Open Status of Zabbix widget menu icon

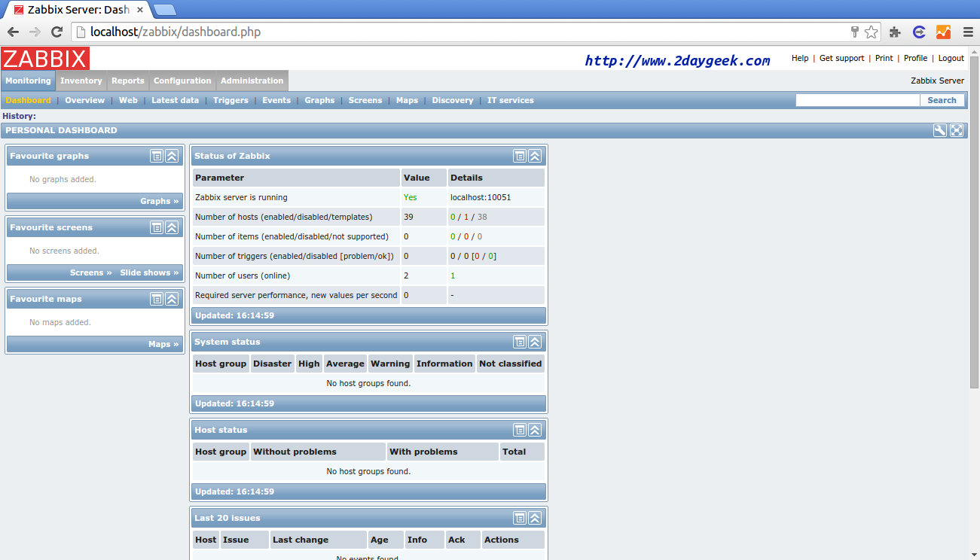click(x=520, y=156)
